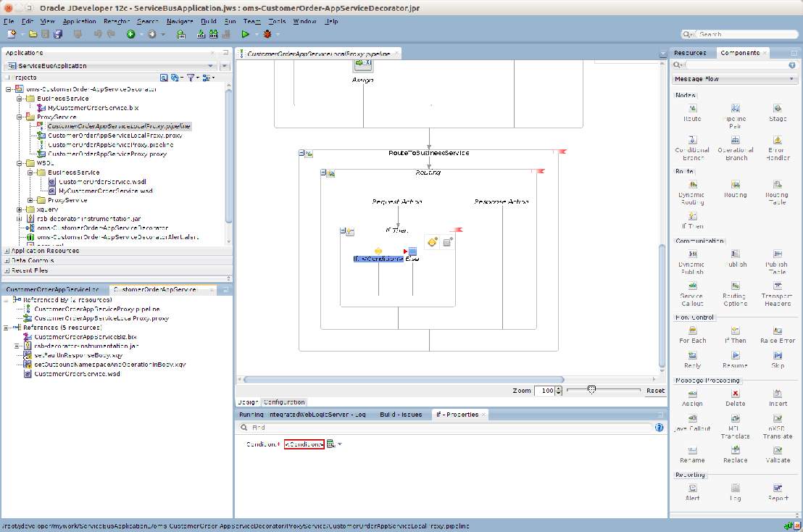Select setFaultInResponseBody.xqy reference
This screenshot has height=532, width=803.
pyautogui.click(x=78, y=355)
